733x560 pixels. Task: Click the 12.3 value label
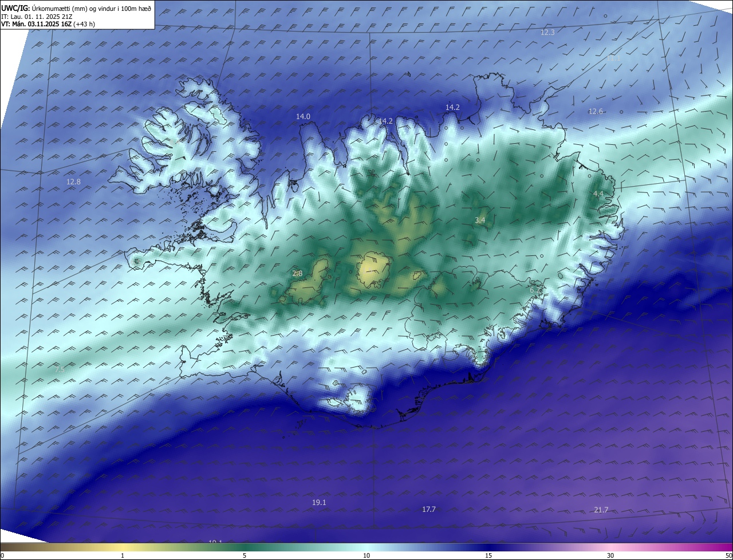point(547,33)
